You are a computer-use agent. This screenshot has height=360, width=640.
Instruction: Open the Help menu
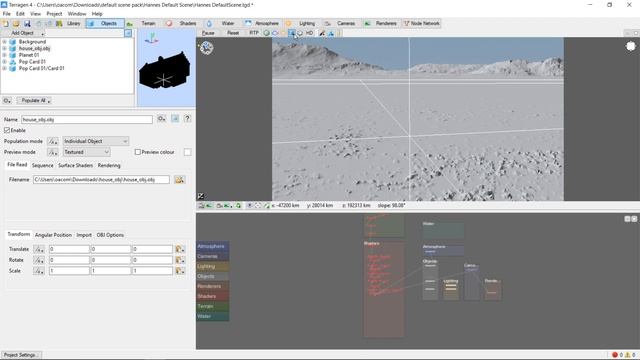tap(97, 14)
